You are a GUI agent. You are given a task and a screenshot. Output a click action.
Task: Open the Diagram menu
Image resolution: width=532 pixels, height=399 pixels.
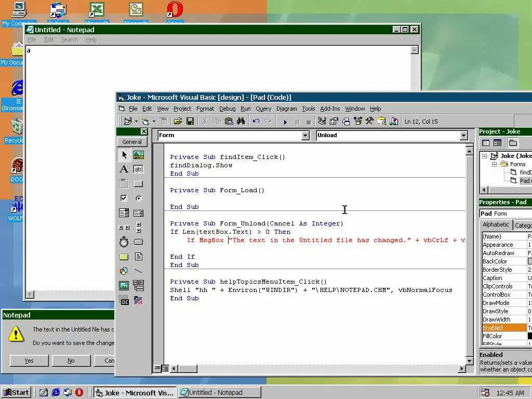coord(286,109)
